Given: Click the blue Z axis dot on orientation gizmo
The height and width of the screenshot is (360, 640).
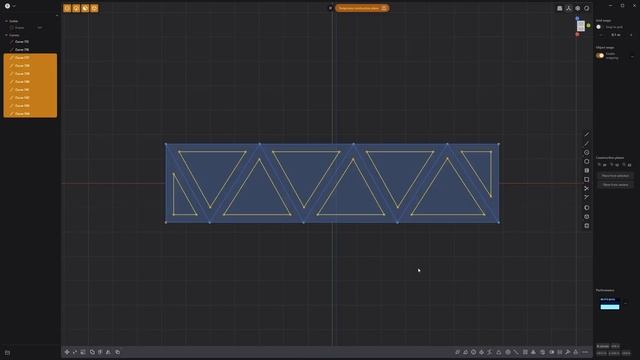Looking at the screenshot, I should 577,18.
